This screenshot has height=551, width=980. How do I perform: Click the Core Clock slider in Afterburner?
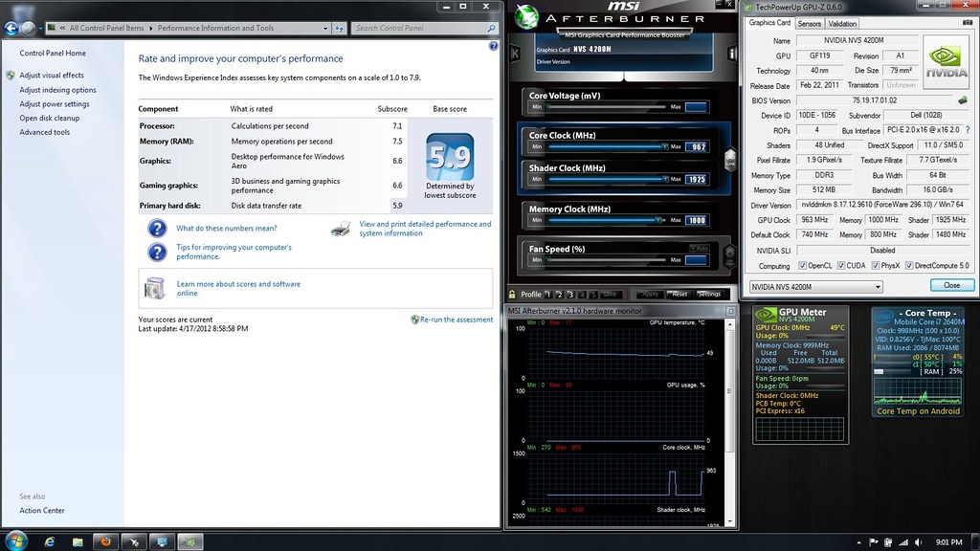[606, 146]
